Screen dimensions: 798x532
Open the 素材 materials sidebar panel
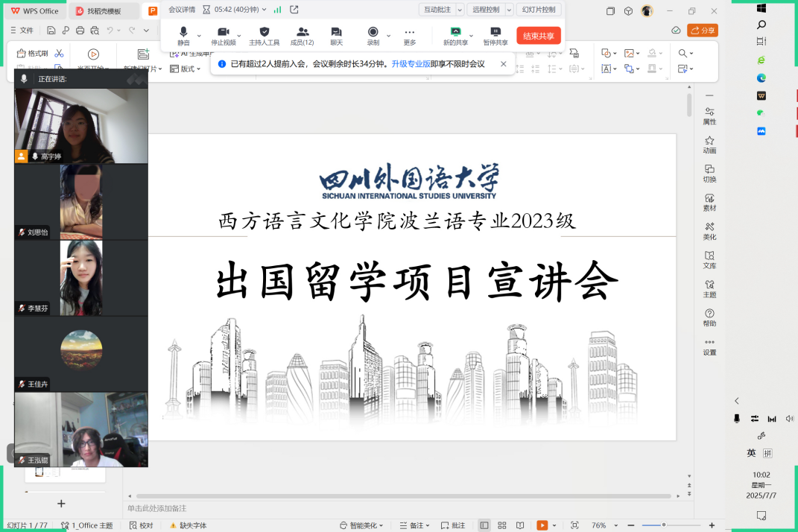(709, 203)
